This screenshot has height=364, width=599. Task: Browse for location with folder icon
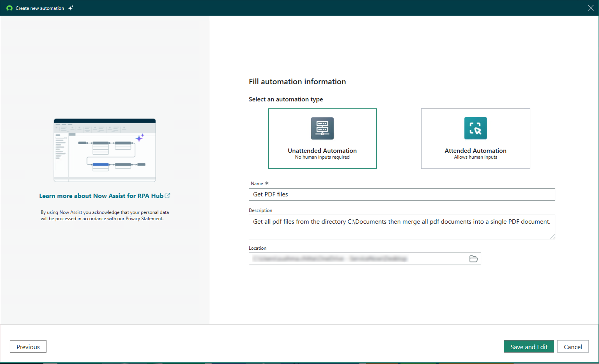click(473, 259)
